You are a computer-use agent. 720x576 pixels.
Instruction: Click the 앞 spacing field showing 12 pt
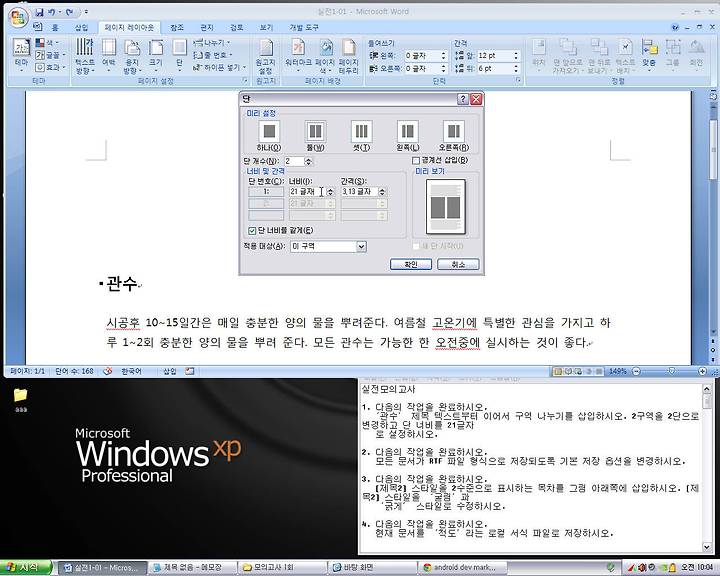pos(494,56)
